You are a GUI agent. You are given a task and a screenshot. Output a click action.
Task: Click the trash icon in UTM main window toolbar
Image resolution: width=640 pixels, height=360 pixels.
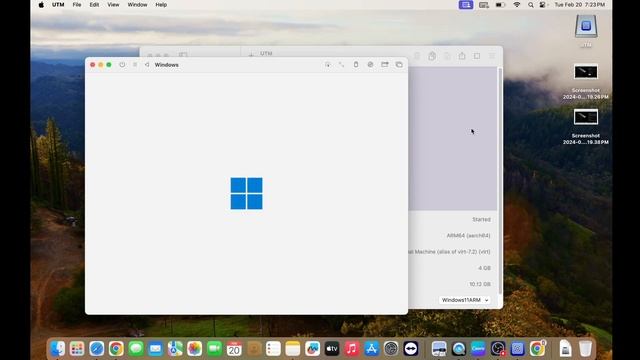pyautogui.click(x=417, y=56)
